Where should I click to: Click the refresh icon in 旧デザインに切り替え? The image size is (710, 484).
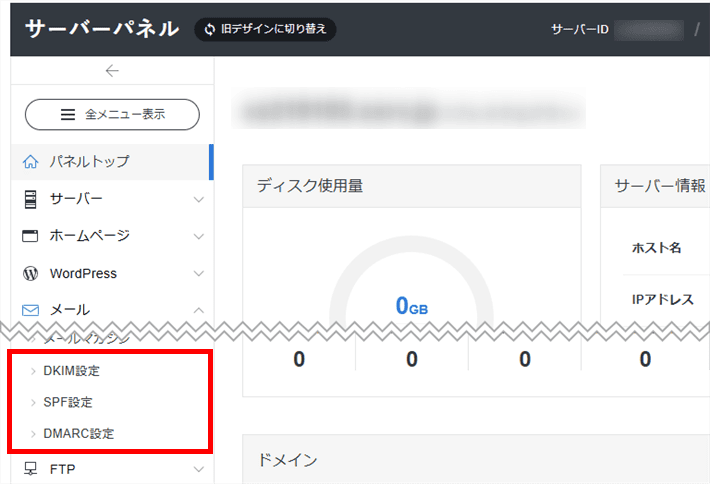(209, 29)
